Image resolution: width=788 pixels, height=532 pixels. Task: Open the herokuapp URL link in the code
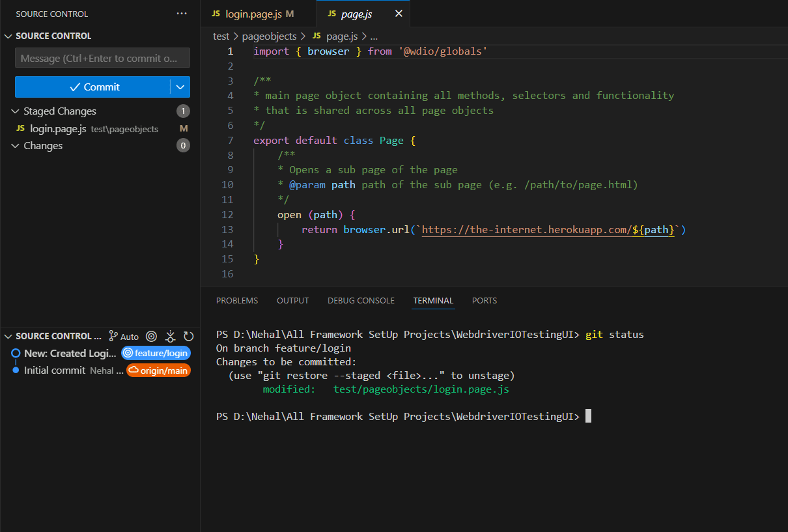pos(548,229)
